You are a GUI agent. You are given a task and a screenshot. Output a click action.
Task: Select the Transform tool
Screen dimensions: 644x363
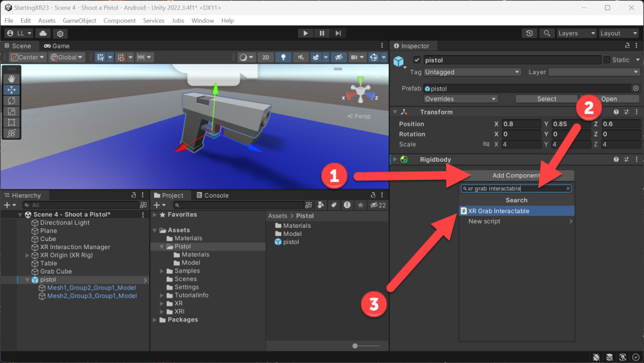11,133
